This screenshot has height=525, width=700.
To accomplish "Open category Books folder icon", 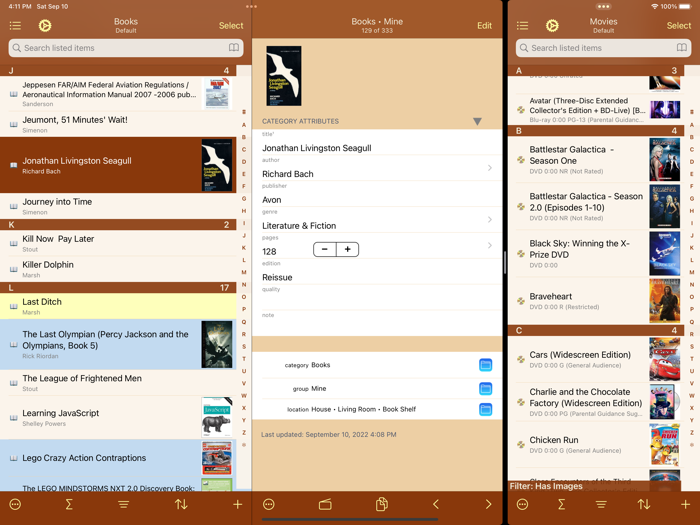I will click(x=485, y=365).
